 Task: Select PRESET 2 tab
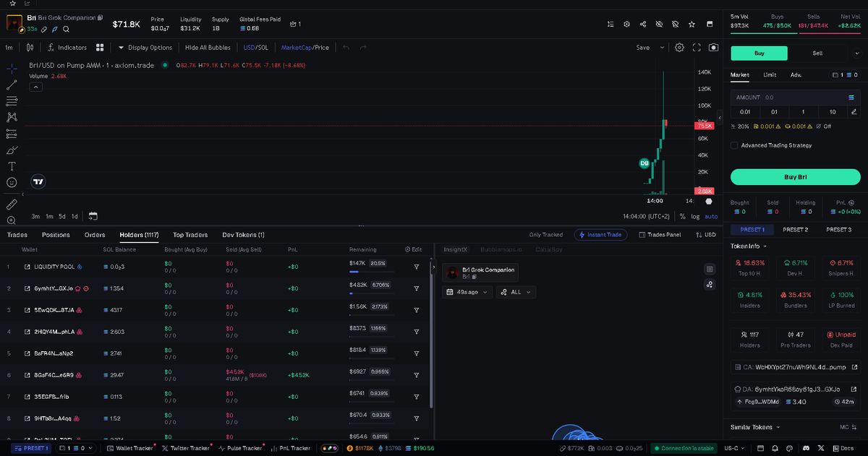tap(796, 230)
